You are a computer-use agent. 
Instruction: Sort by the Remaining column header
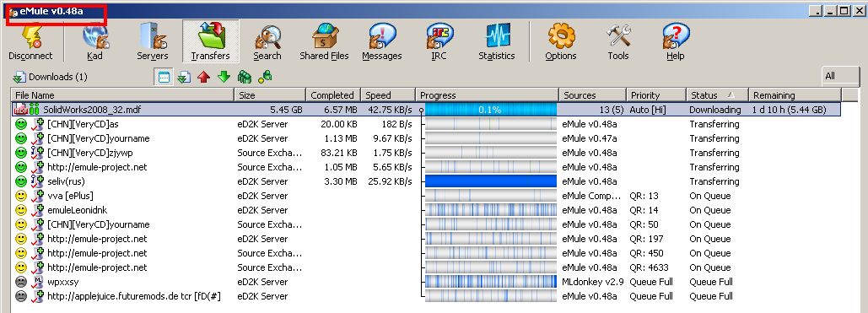pyautogui.click(x=795, y=95)
